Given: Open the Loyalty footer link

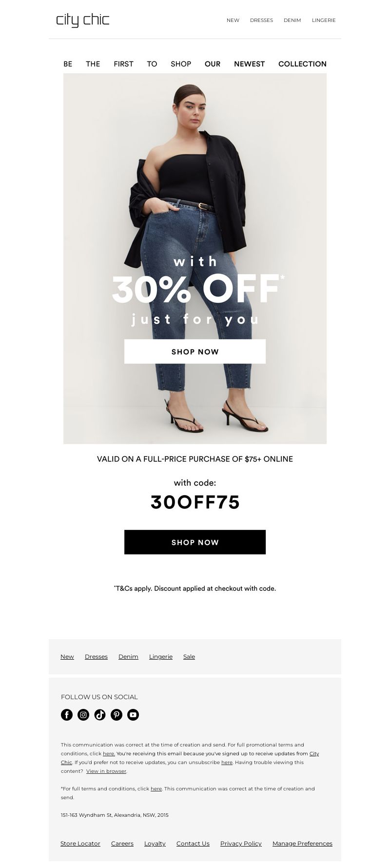Looking at the screenshot, I should pos(155,844).
